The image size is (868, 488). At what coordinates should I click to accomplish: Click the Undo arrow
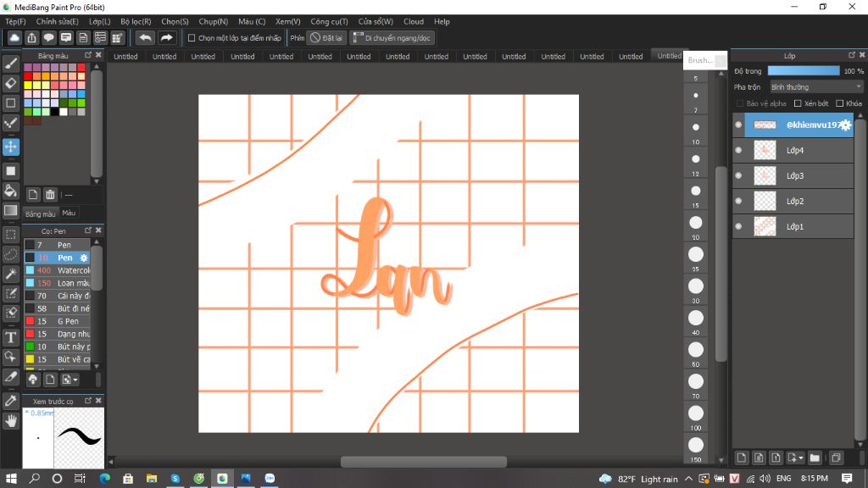pyautogui.click(x=145, y=37)
